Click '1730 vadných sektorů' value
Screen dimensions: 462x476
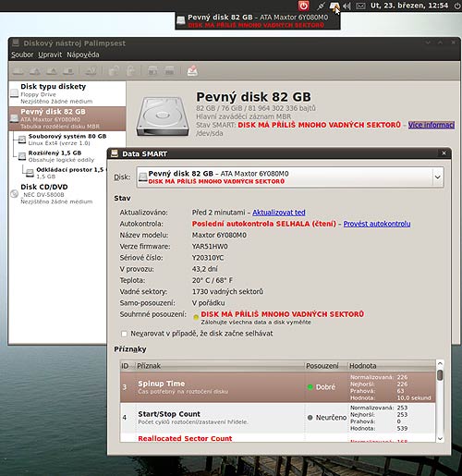pyautogui.click(x=227, y=292)
